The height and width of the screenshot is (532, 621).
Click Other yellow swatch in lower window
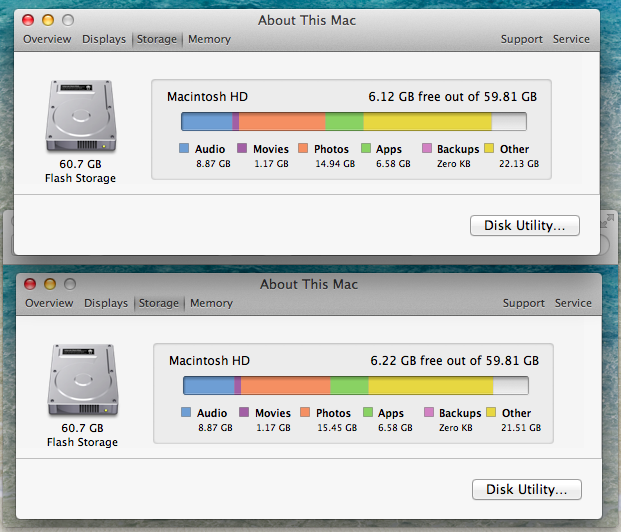tap(491, 412)
